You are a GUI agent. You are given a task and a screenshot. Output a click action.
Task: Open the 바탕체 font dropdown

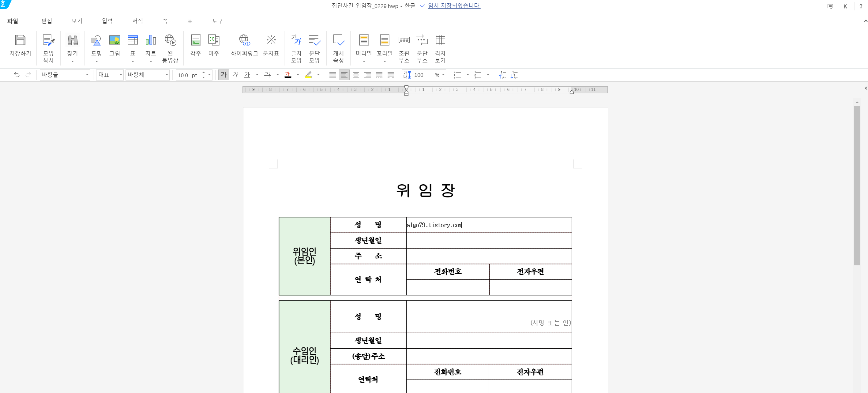167,75
